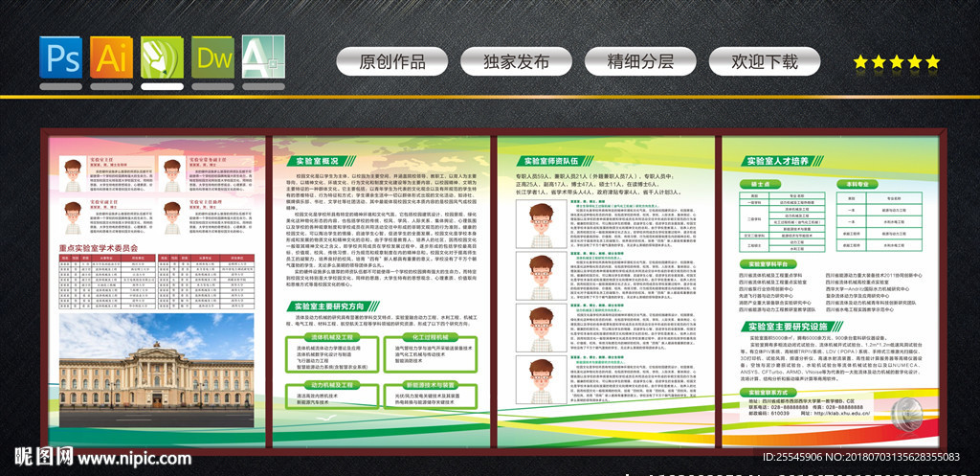Click the Illustrator Ai icon
Viewport: 980px width, 476px height.
coord(111,57)
